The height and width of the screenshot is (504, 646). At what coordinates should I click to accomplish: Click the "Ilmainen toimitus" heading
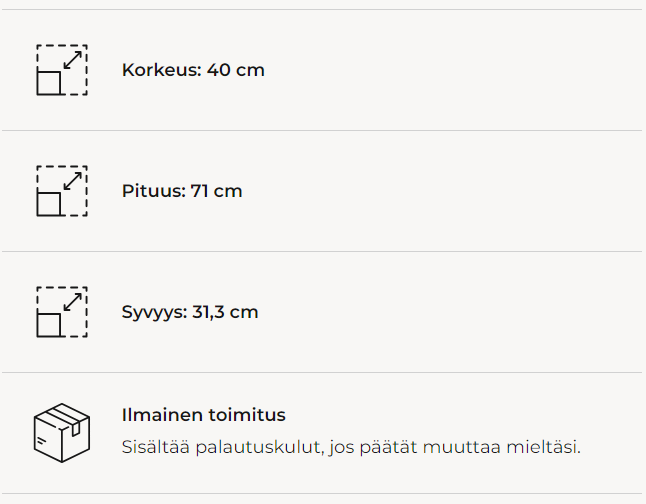click(x=203, y=415)
